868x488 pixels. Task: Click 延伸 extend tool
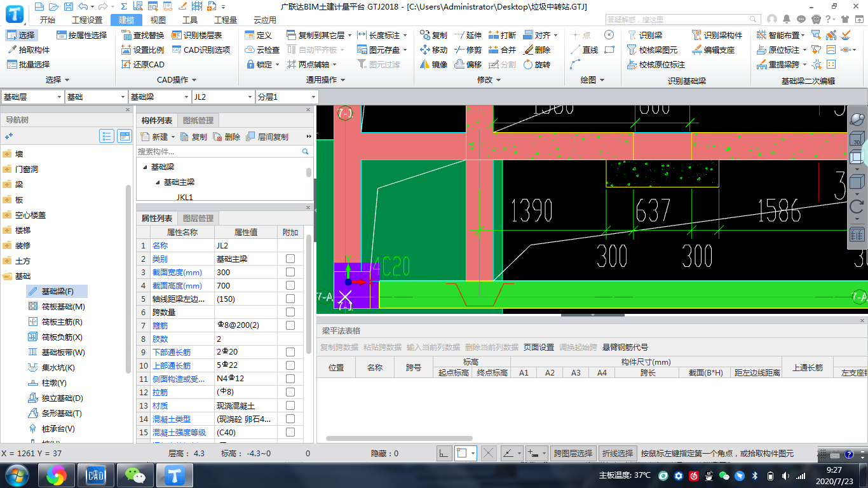pyautogui.click(x=468, y=35)
